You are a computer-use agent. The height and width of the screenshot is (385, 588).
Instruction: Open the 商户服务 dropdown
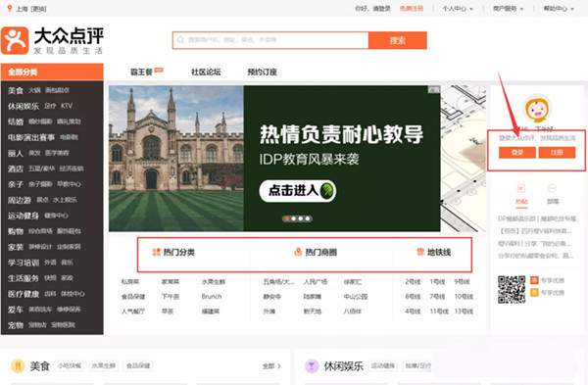[x=508, y=8]
